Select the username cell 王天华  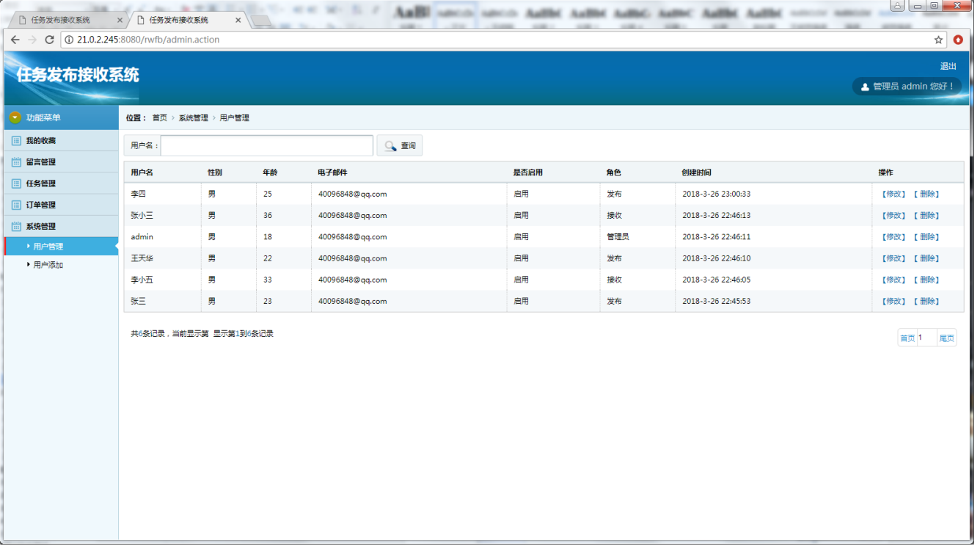tap(142, 258)
